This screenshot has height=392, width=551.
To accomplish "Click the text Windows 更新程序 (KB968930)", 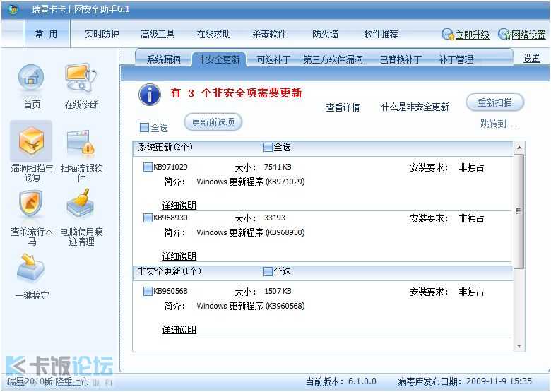I will (251, 232).
